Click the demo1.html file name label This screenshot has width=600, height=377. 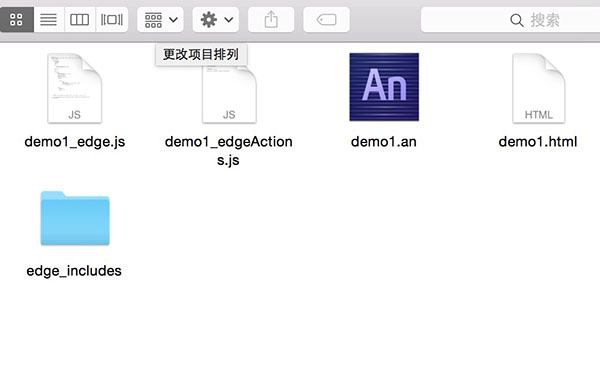coord(538,142)
